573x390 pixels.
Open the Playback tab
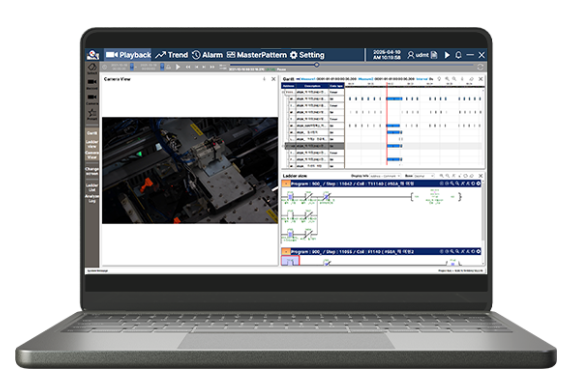tap(128, 55)
